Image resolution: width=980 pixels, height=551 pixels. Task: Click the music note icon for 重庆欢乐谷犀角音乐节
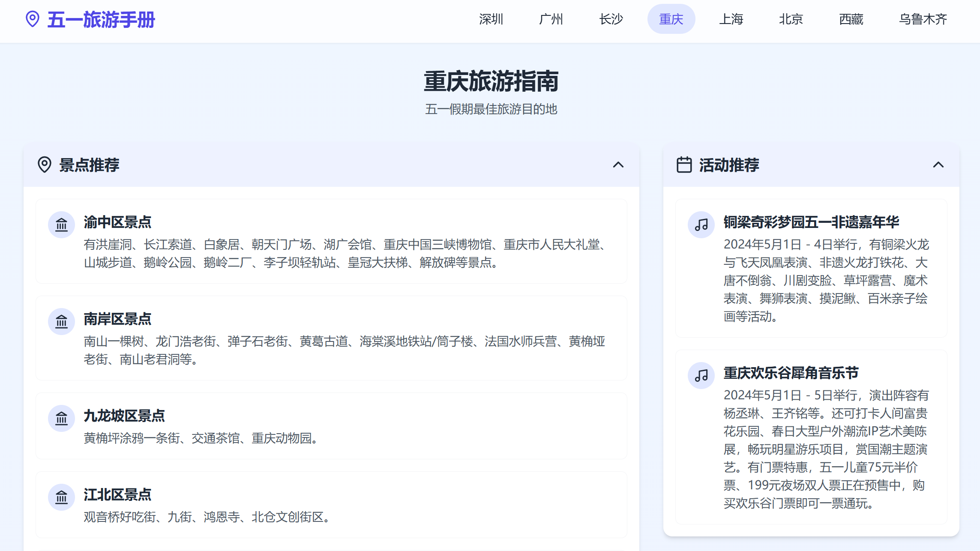pos(701,375)
